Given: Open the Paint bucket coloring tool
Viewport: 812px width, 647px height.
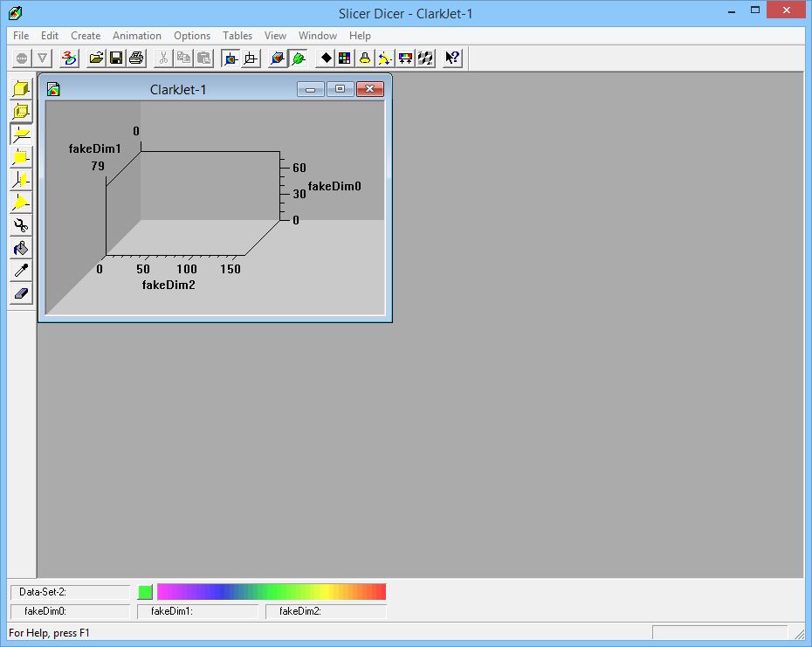Looking at the screenshot, I should (20, 247).
